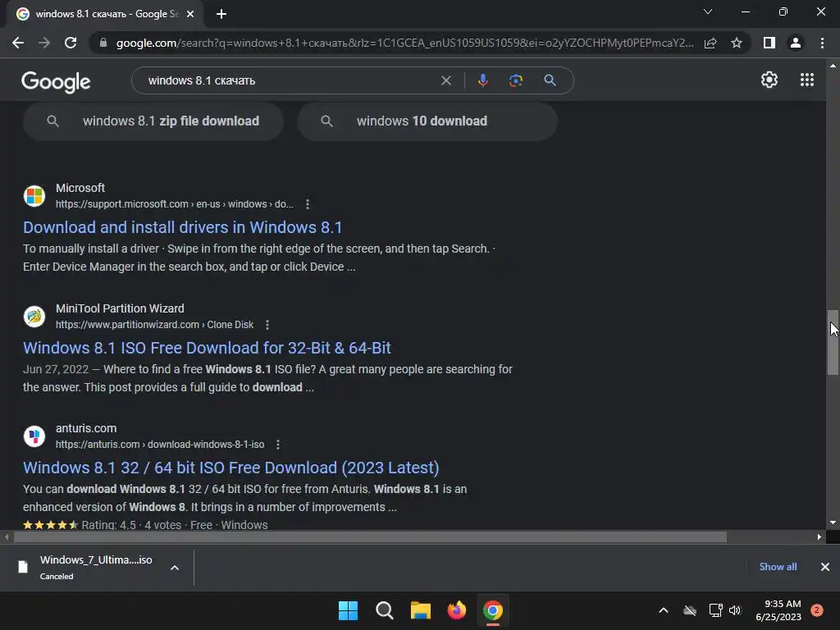Click the anturis.com site name text

86,428
